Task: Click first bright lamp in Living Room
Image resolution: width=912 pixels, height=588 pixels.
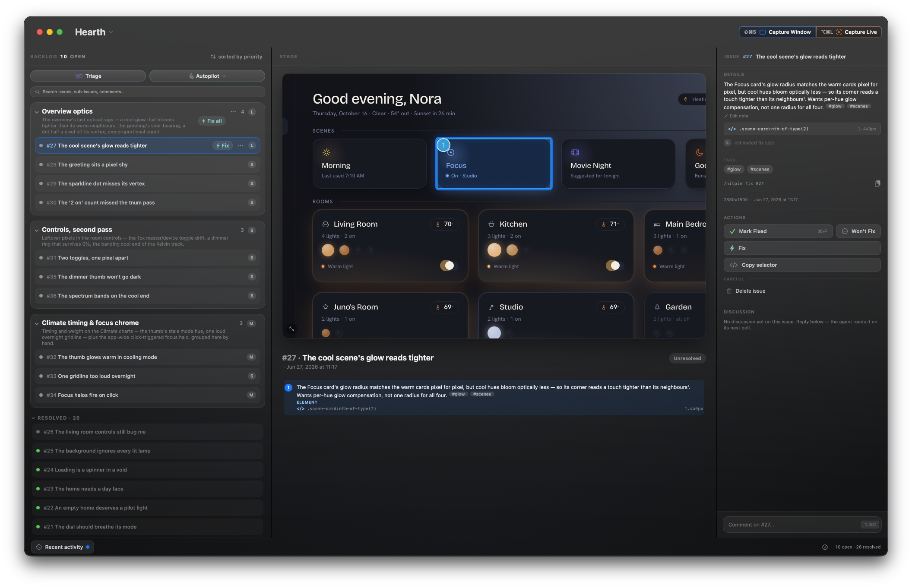Action: 328,250
